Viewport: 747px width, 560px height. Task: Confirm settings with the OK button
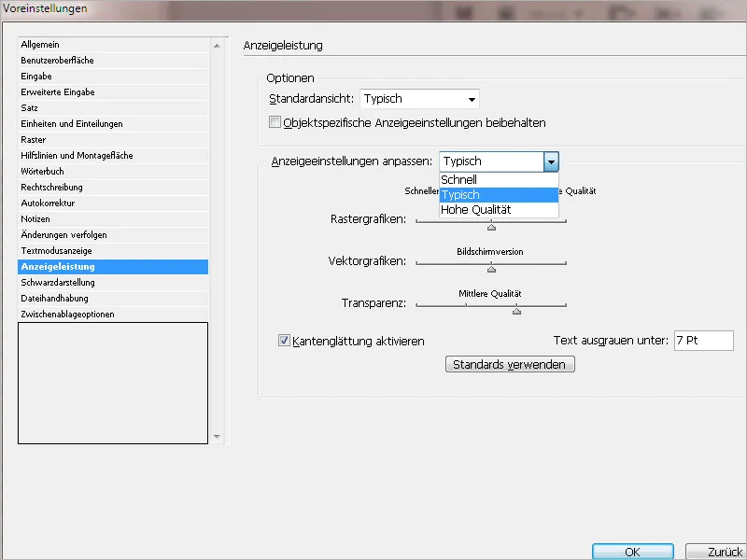point(633,551)
